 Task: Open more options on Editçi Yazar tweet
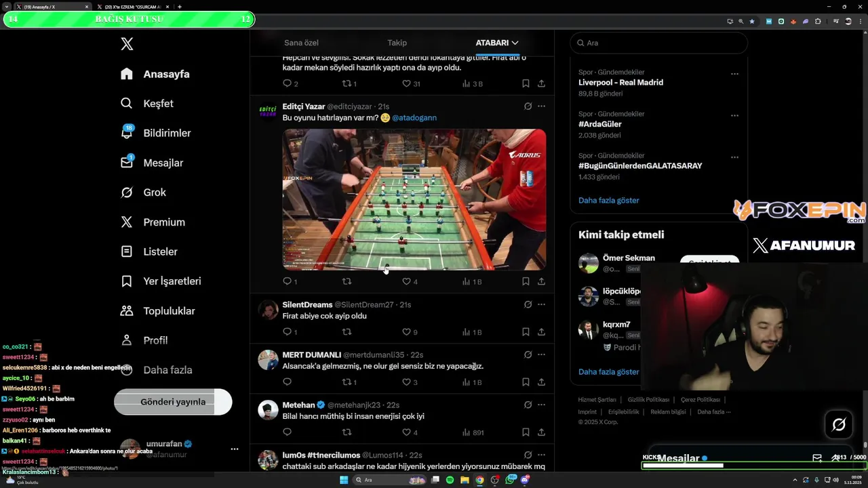[x=541, y=106]
